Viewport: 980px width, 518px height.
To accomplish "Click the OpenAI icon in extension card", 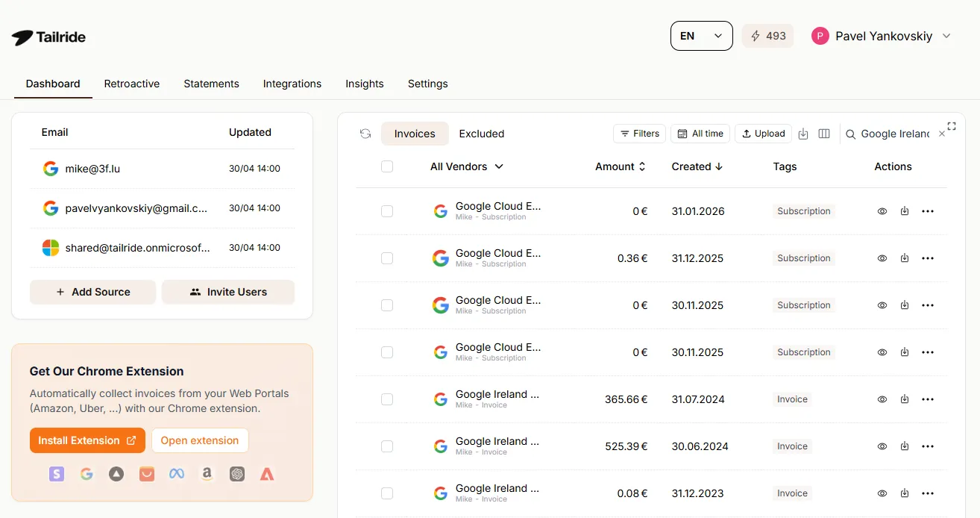I will pos(237,473).
